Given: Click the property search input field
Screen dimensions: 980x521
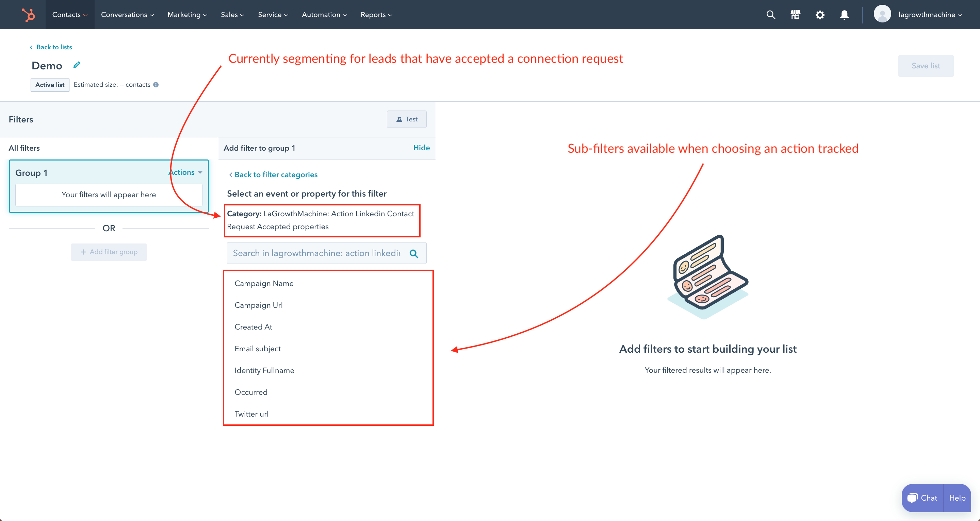Looking at the screenshot, I should coord(316,253).
